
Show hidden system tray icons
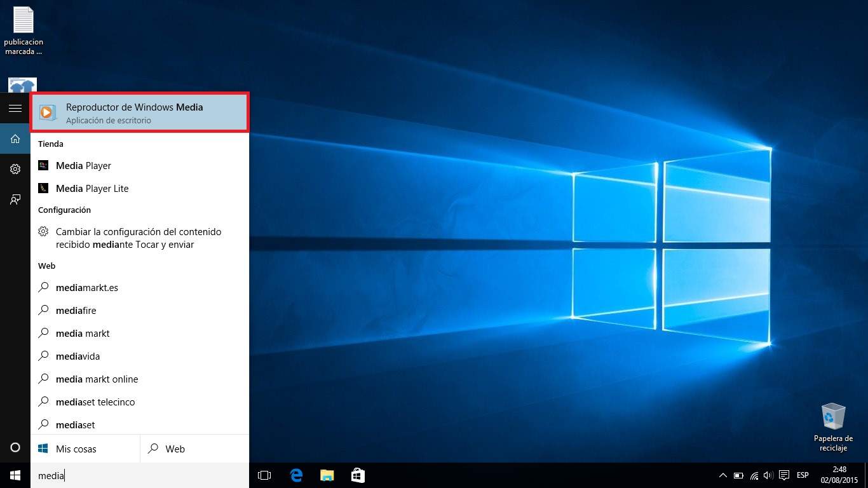(x=722, y=475)
